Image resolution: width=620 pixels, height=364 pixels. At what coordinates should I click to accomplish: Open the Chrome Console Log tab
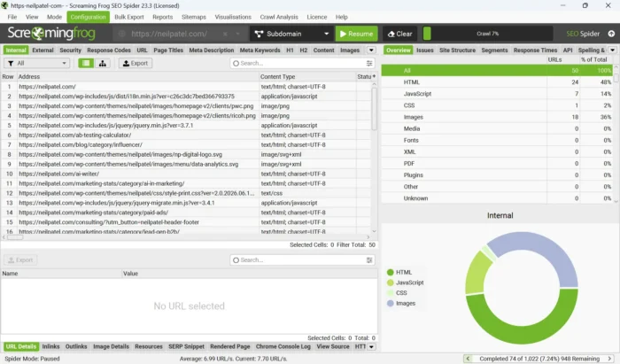pos(283,346)
